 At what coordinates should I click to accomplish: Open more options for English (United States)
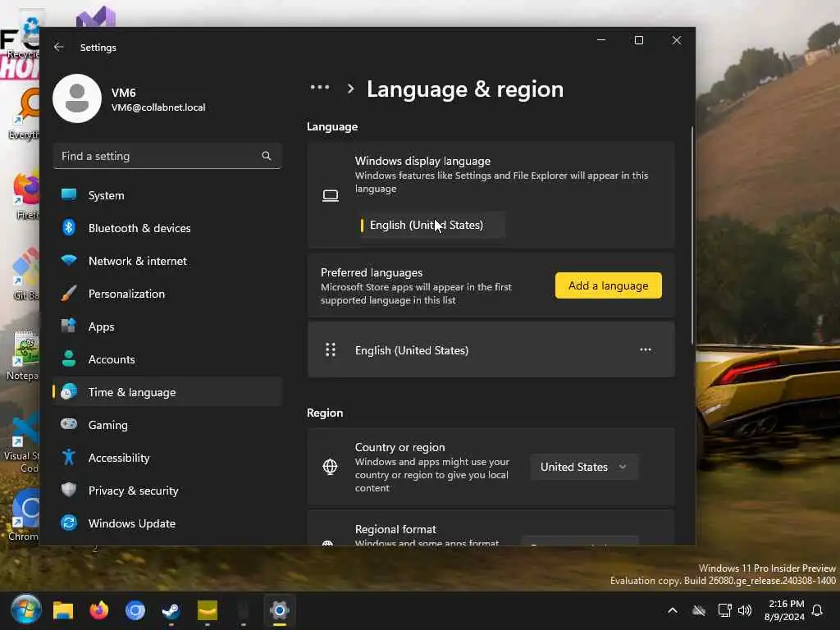pyautogui.click(x=646, y=349)
